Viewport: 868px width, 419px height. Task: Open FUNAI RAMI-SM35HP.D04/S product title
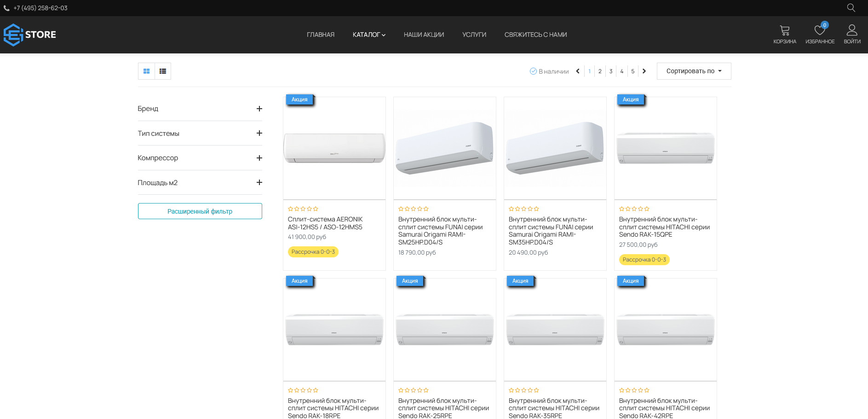click(551, 231)
